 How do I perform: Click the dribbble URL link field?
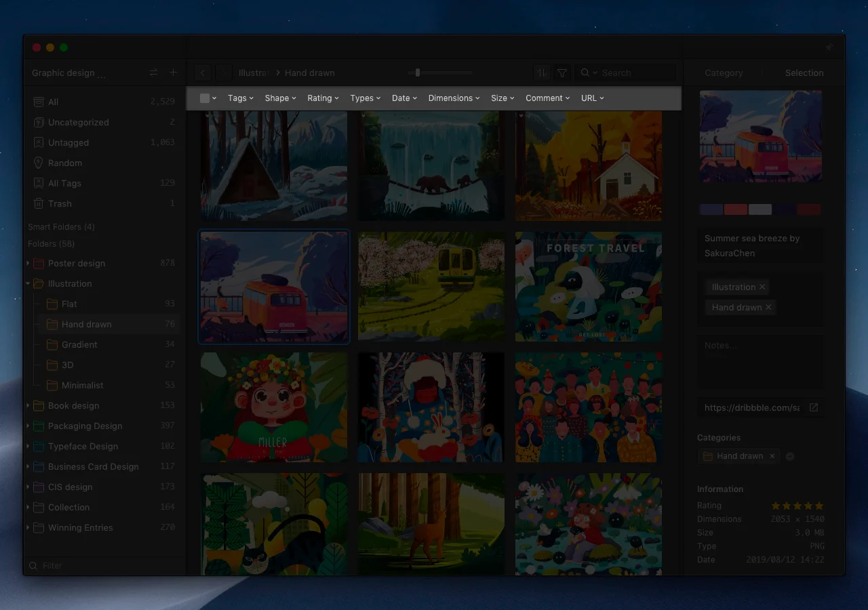(x=751, y=407)
